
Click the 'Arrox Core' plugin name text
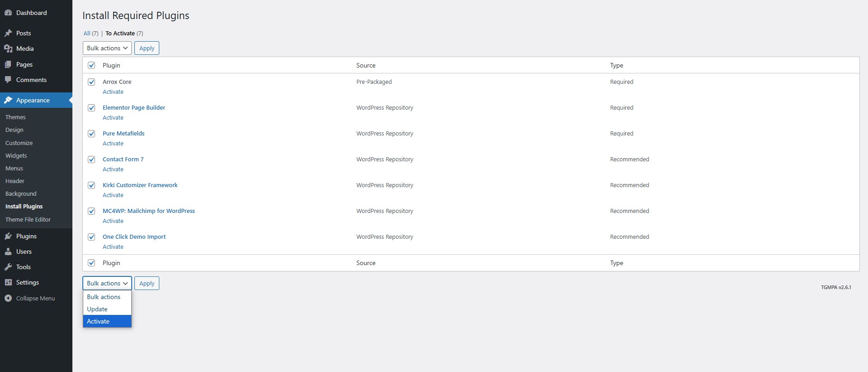117,82
